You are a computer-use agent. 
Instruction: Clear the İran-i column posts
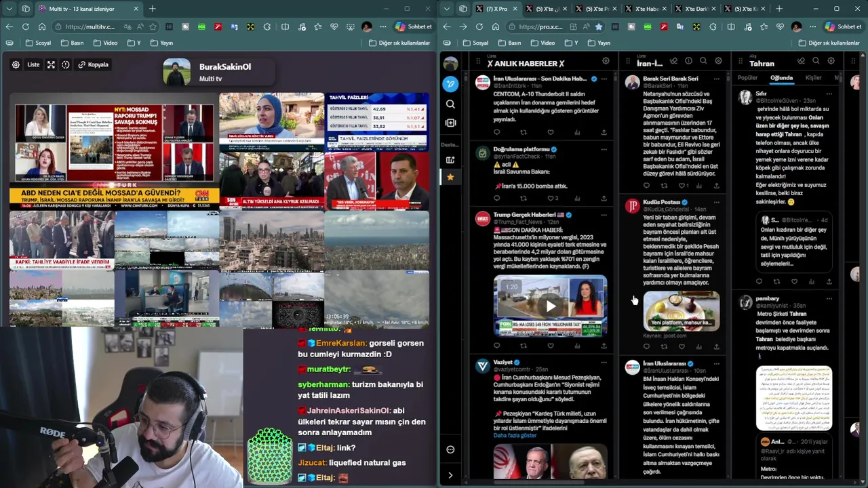tap(673, 61)
